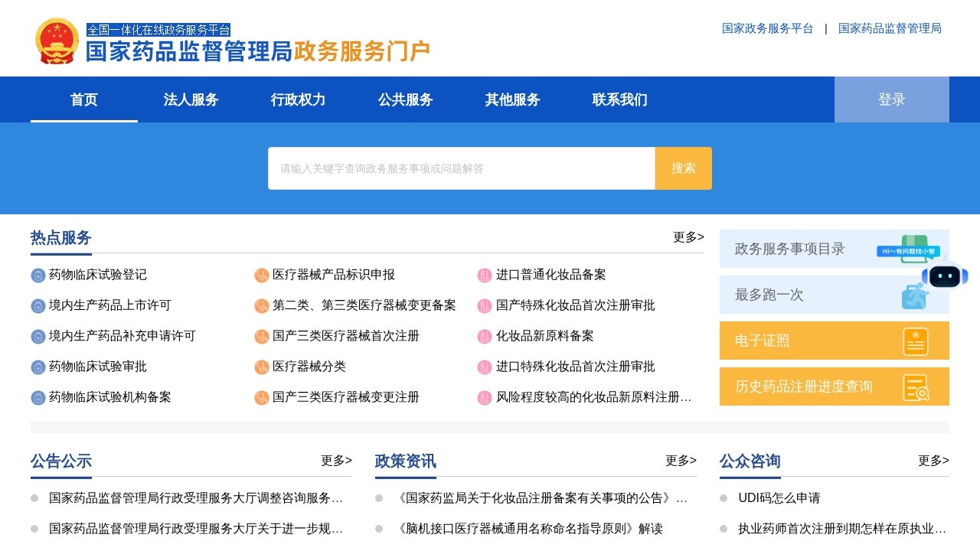Screen dimensions: 980x551
Task: Open 医疗器械分类 service
Action: [309, 367]
